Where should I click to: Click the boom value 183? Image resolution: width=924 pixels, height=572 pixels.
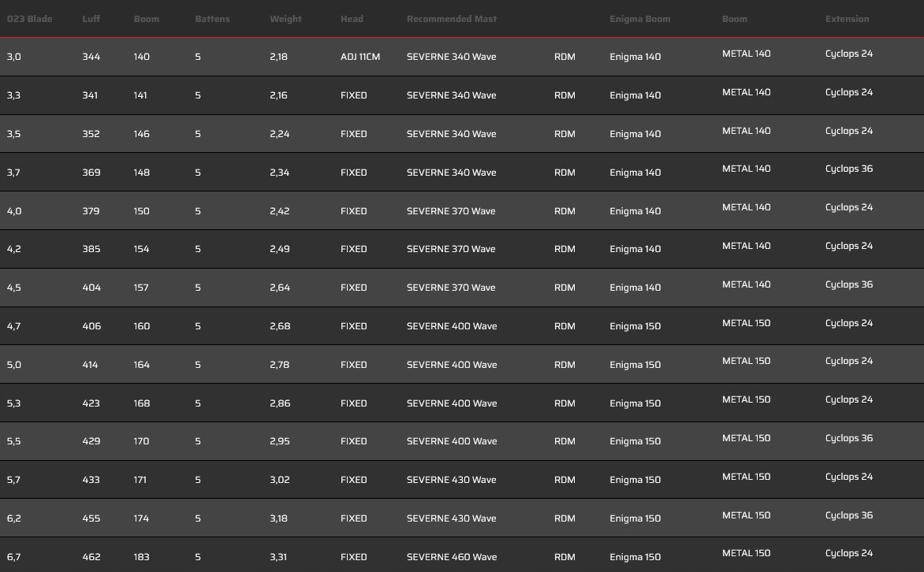[x=141, y=557]
